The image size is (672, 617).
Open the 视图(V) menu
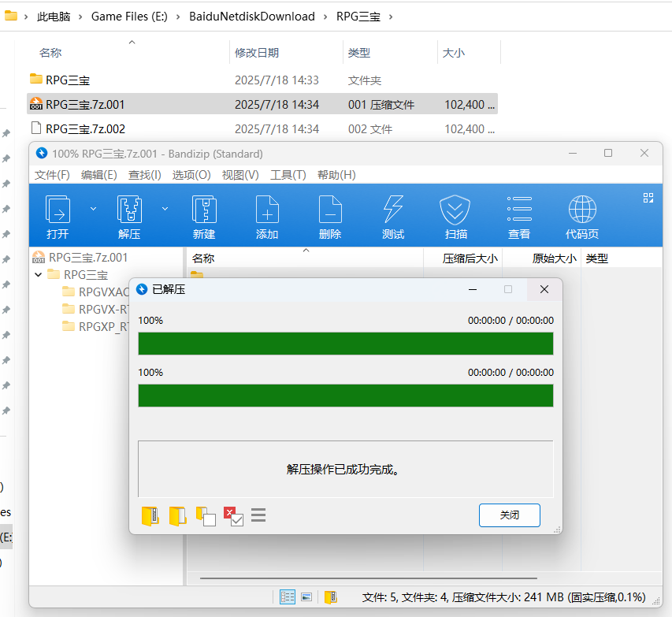[x=240, y=175]
